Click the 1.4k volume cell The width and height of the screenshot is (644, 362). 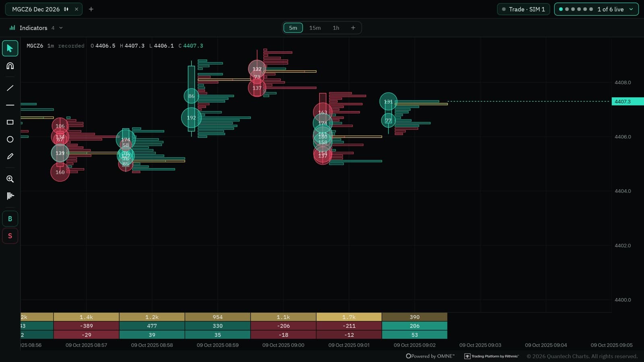(86, 317)
